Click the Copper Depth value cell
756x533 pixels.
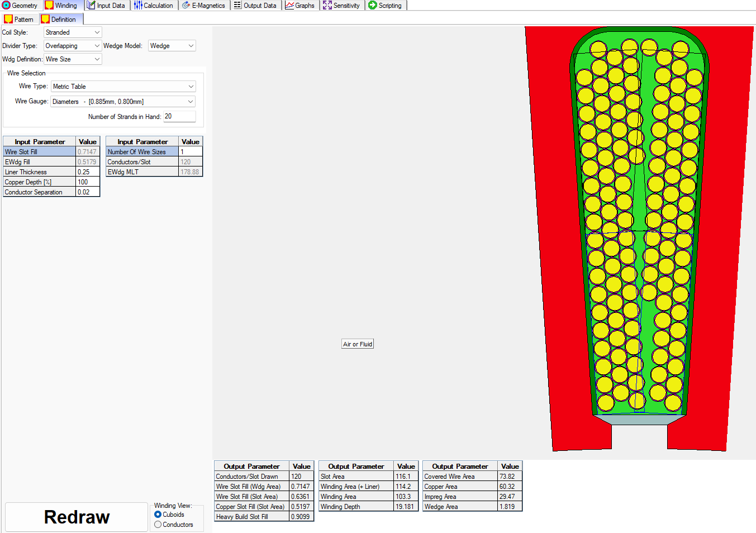(x=88, y=182)
